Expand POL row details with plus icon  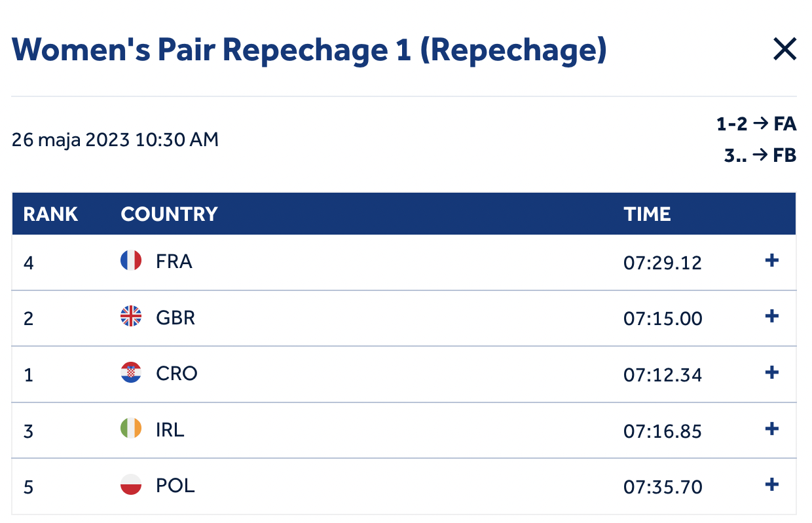click(772, 485)
